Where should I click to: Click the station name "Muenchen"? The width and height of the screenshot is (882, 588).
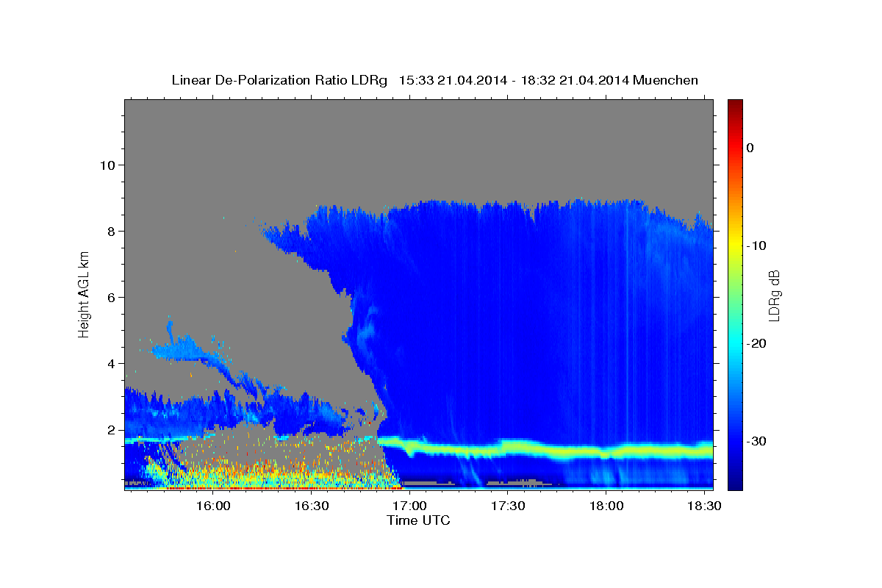[666, 80]
